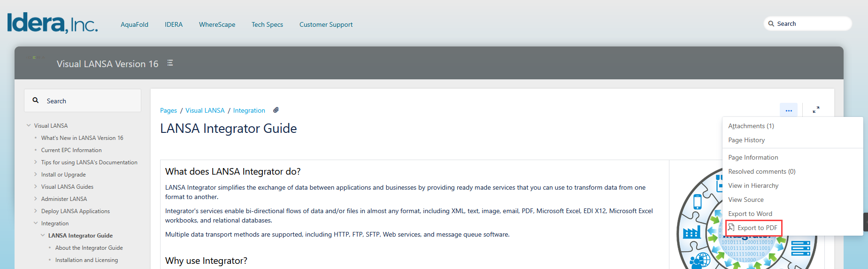Select View Source in the dropdown
Image resolution: width=868 pixels, height=269 pixels.
745,200
